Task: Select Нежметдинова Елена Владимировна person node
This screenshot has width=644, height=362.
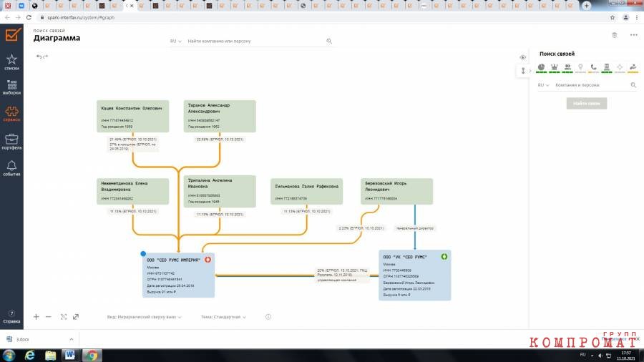Action: point(132,191)
